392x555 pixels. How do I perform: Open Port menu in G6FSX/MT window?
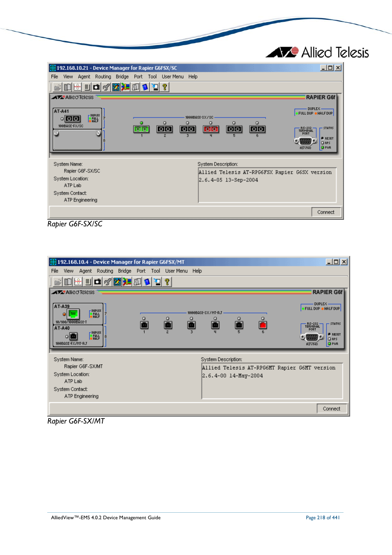point(141,271)
